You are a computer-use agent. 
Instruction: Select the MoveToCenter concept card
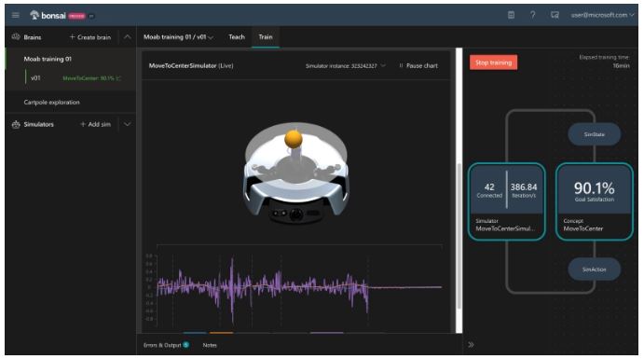point(595,201)
